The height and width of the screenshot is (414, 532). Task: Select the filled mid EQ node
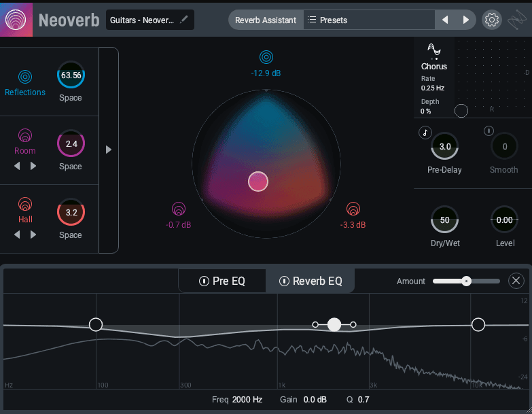(334, 324)
